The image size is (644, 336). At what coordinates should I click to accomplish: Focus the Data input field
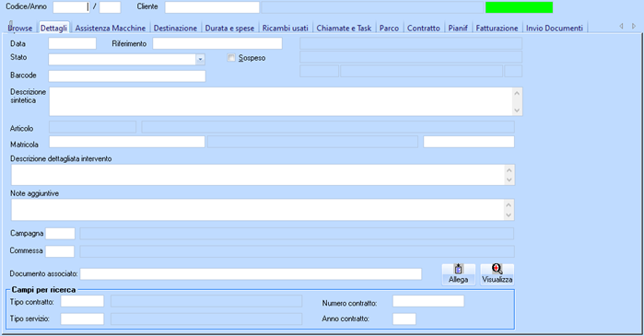click(x=72, y=43)
